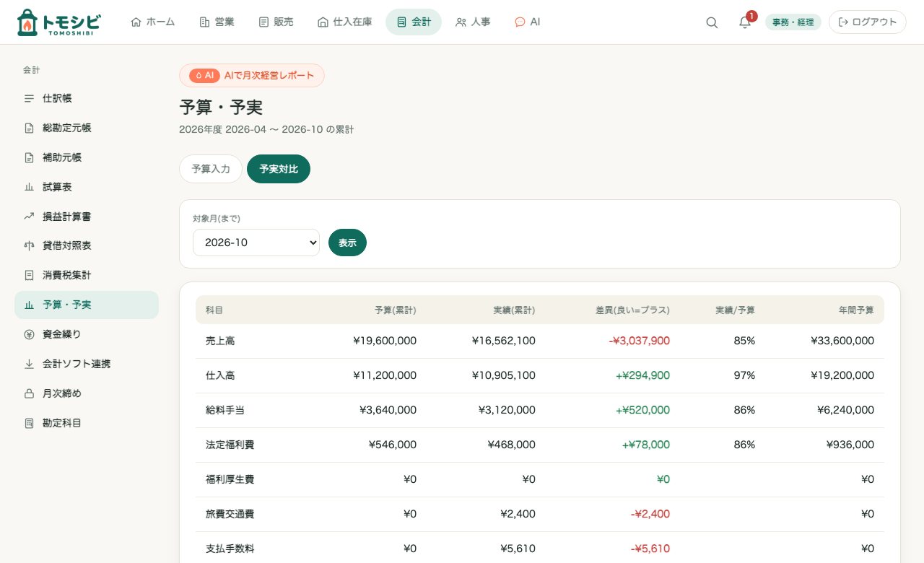The width and height of the screenshot is (924, 563).
Task: Click the 表示 button
Action: [347, 243]
